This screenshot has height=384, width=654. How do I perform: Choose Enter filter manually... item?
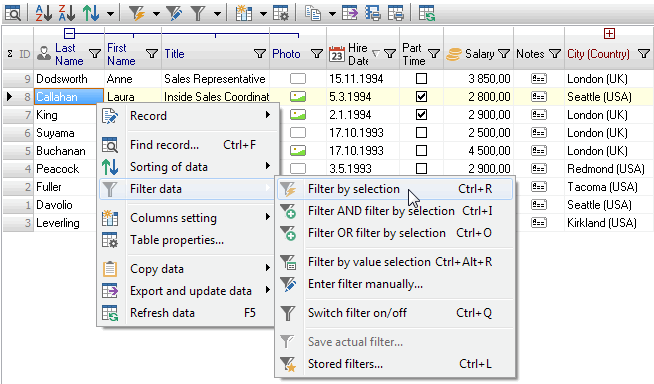click(x=395, y=284)
